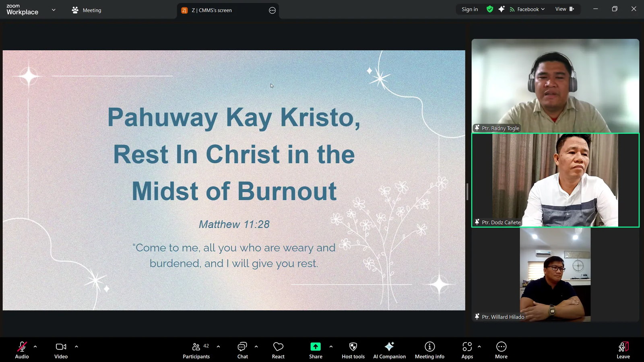Open the Apps menu
The image size is (644, 362).
(467, 350)
